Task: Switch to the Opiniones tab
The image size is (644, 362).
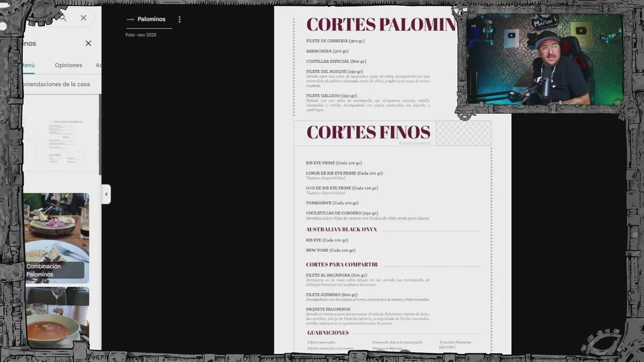Action: 68,65
